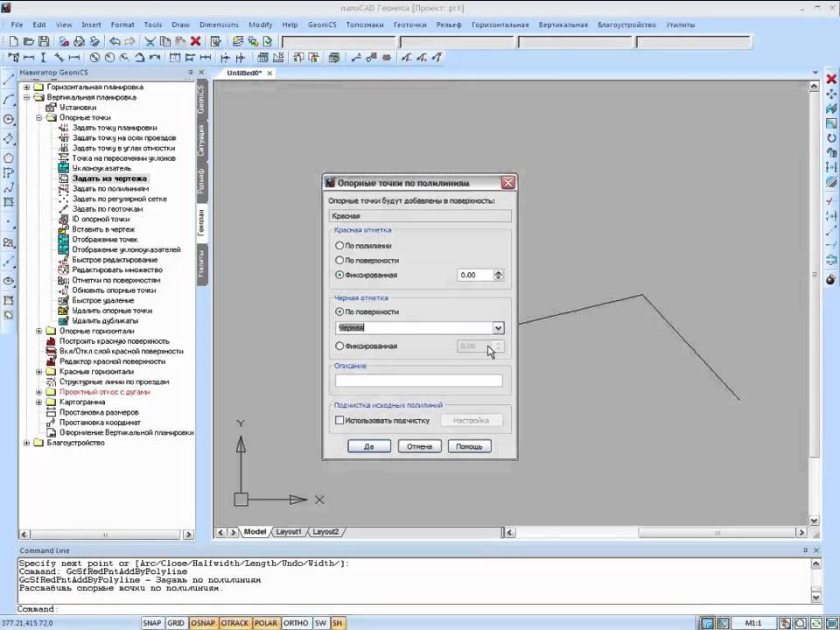Click the Save icon in toolbar
Image resolution: width=840 pixels, height=630 pixels.
coord(44,41)
